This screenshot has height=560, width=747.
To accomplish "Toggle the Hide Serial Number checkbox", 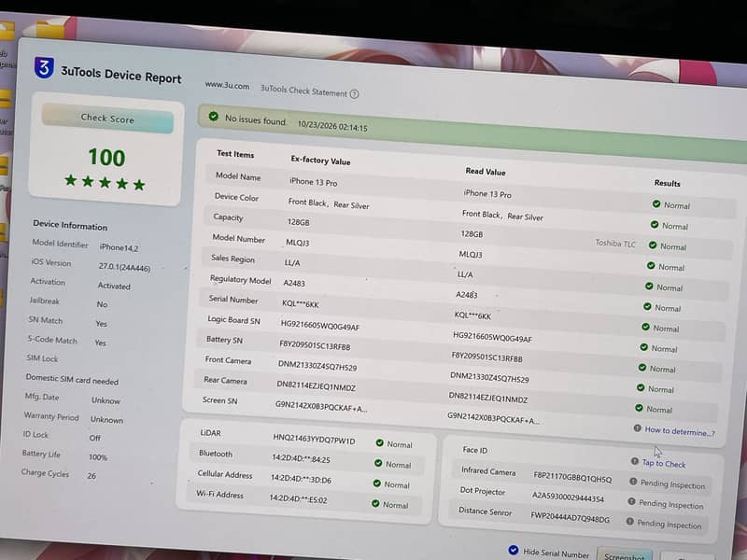I will click(513, 550).
